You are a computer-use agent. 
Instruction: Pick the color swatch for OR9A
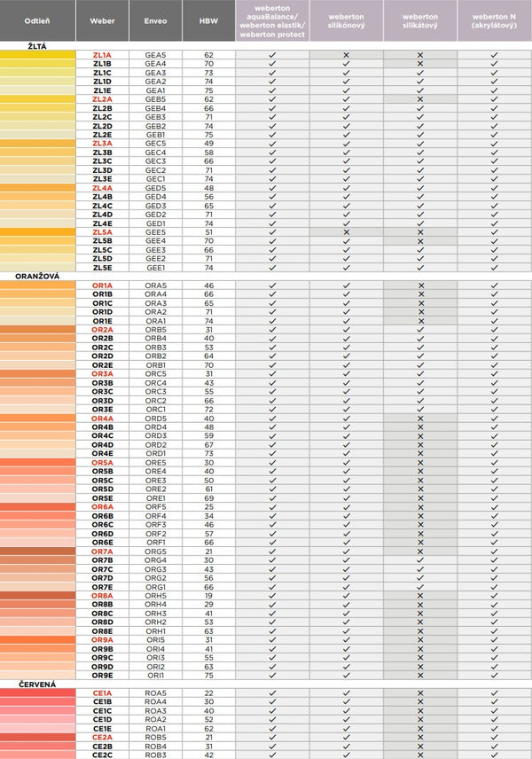[38, 640]
